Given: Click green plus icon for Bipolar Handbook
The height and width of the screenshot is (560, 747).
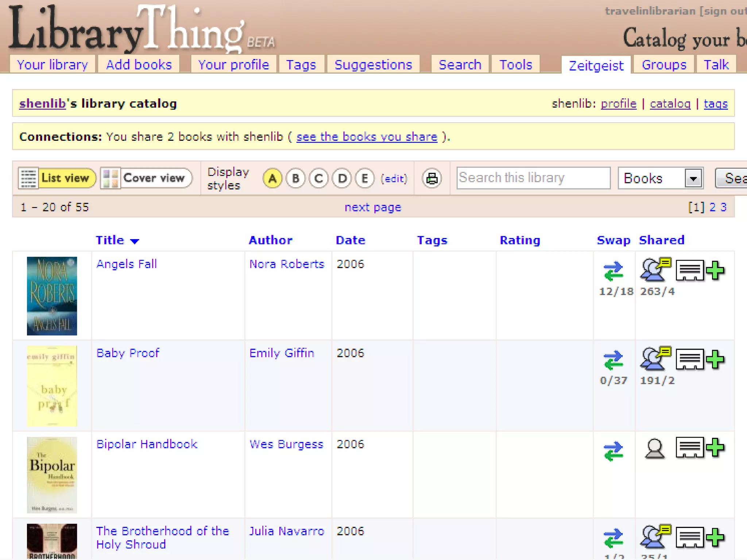Looking at the screenshot, I should [x=715, y=447].
